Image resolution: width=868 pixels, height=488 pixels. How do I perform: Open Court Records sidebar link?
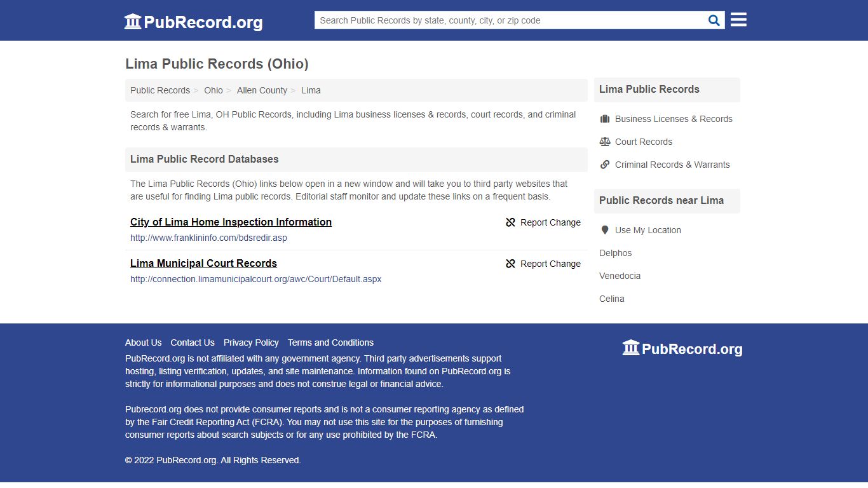coord(644,142)
